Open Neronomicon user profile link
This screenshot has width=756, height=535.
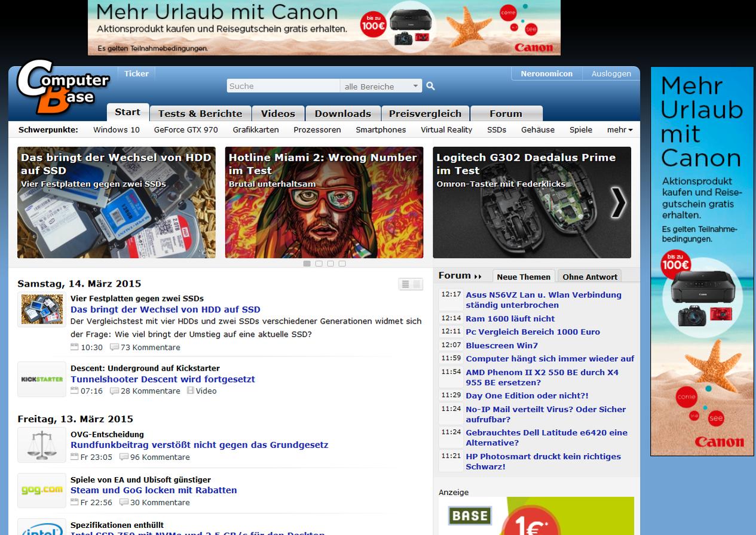pyautogui.click(x=547, y=73)
